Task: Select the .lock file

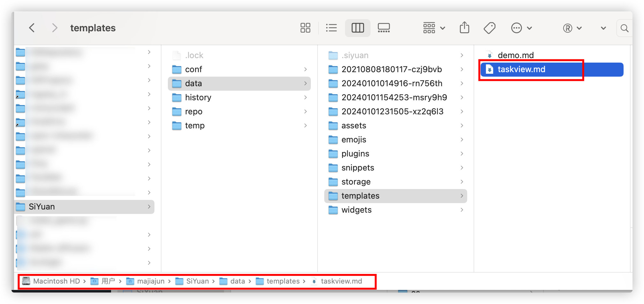Action: click(239, 56)
